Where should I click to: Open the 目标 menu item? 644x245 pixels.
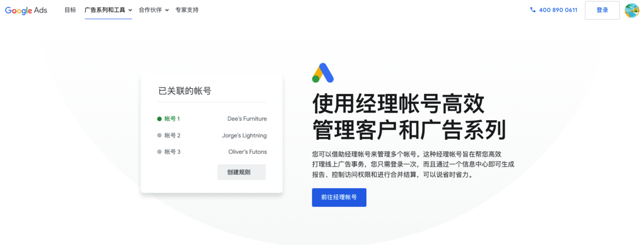point(70,10)
